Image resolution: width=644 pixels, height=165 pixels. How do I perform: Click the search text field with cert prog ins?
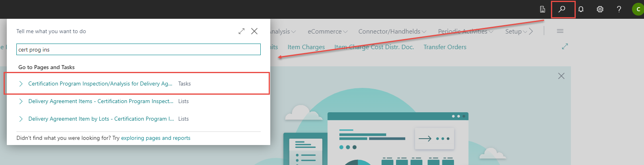coord(138,50)
